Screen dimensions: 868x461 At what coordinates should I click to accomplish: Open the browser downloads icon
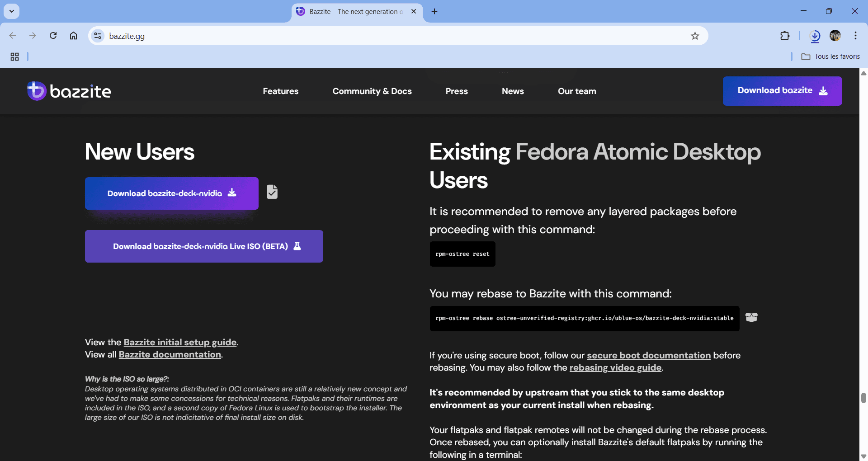tap(815, 36)
